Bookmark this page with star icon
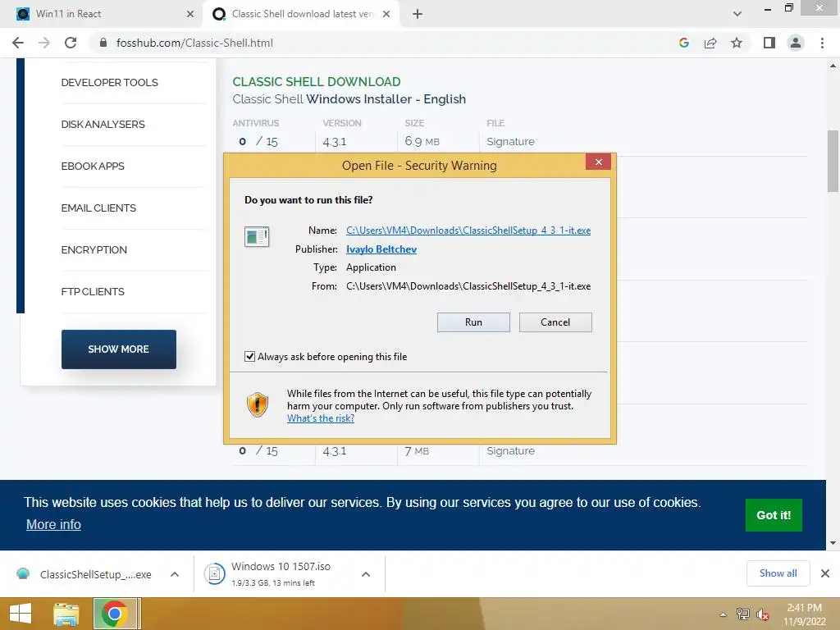 [737, 43]
